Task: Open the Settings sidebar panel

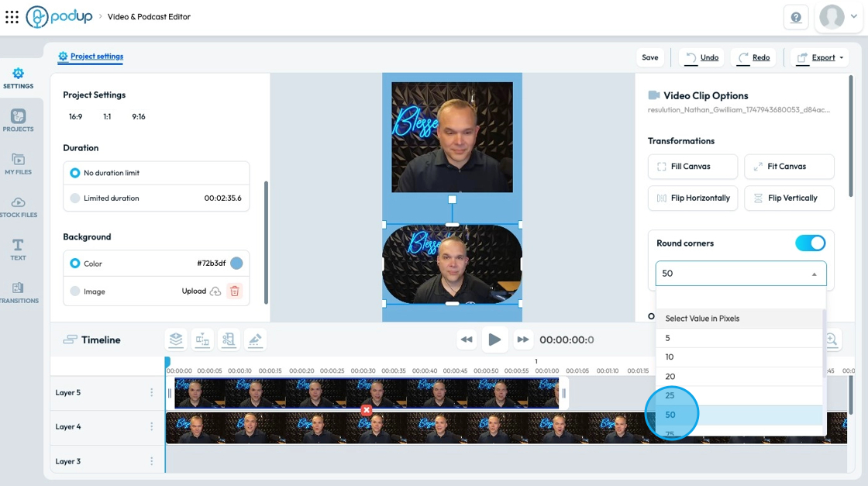Action: point(19,78)
